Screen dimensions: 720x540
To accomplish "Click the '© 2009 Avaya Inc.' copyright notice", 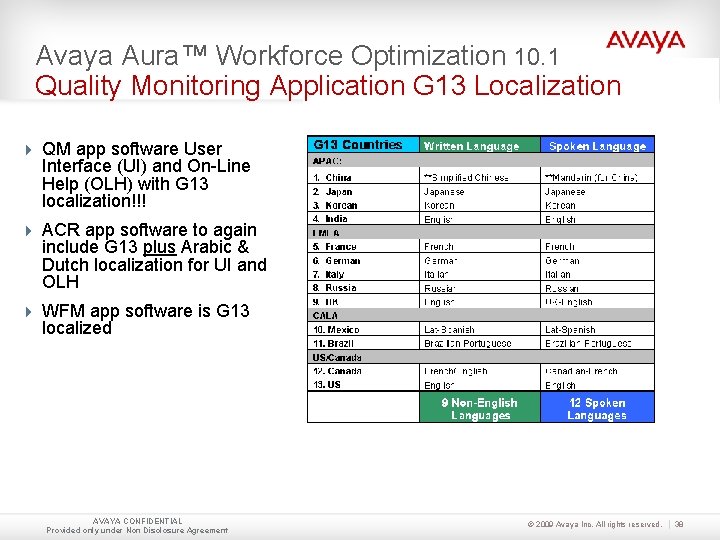I will coord(594,524).
